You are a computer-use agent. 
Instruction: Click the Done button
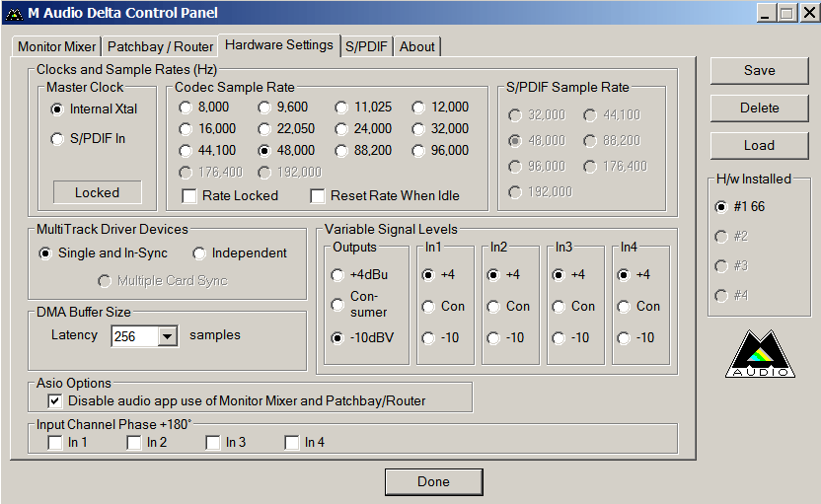coord(433,482)
